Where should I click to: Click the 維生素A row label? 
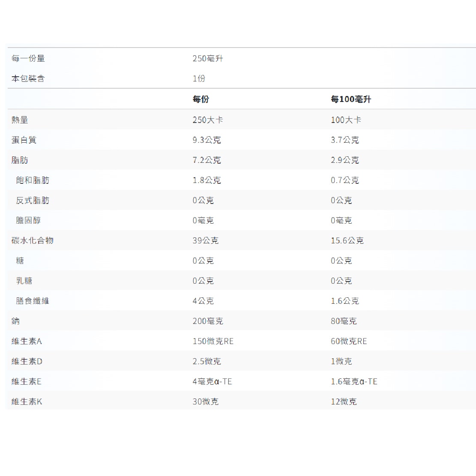(x=27, y=341)
